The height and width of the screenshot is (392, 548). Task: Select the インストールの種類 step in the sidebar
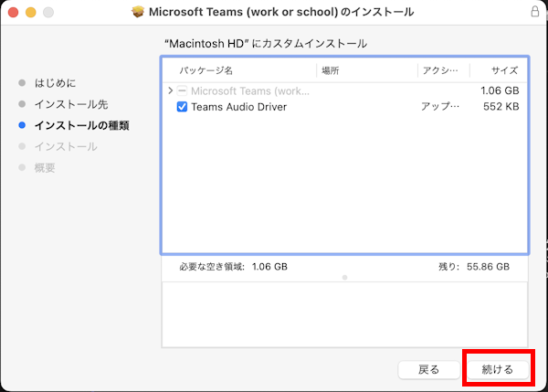click(x=80, y=125)
